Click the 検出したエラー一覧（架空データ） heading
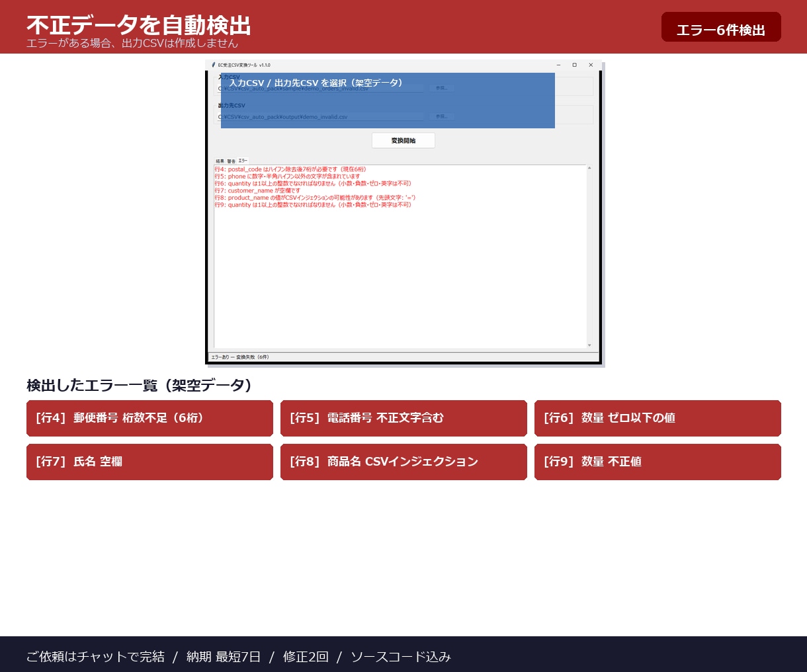The image size is (807, 672). coord(139,385)
